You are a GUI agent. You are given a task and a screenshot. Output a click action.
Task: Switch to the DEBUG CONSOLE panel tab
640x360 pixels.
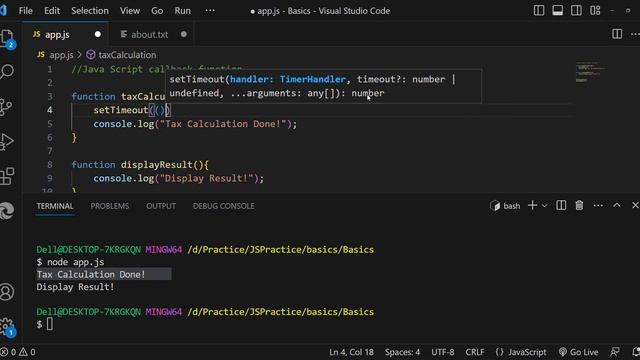click(x=224, y=206)
